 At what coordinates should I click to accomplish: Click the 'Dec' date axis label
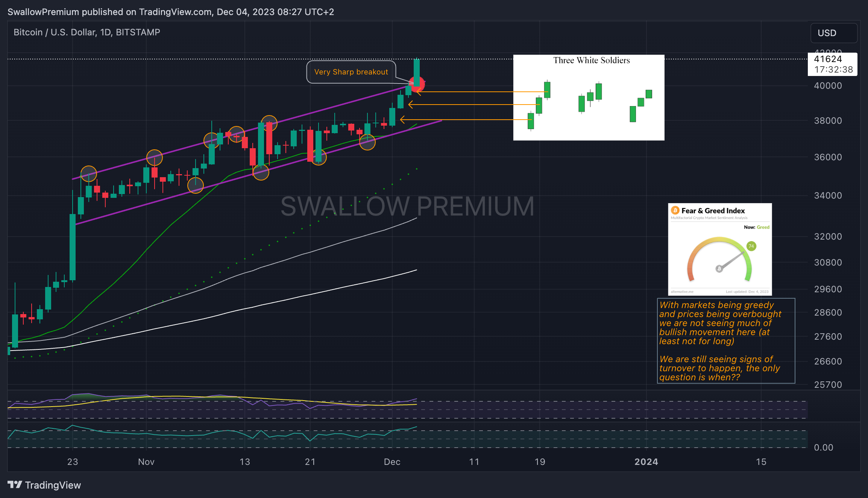pos(392,462)
